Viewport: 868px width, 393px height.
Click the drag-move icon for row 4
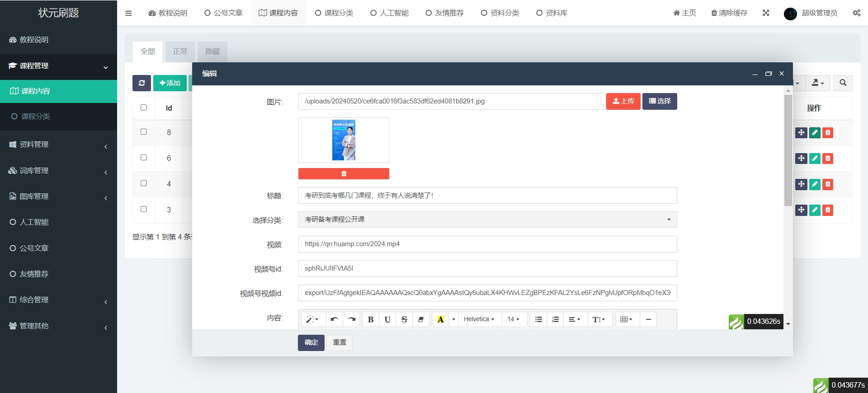[x=801, y=184]
